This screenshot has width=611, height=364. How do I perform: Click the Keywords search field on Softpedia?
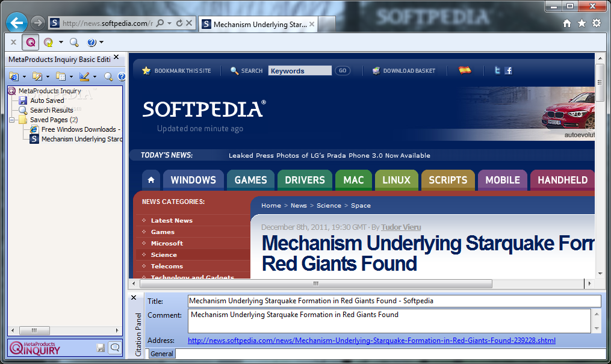pyautogui.click(x=300, y=71)
